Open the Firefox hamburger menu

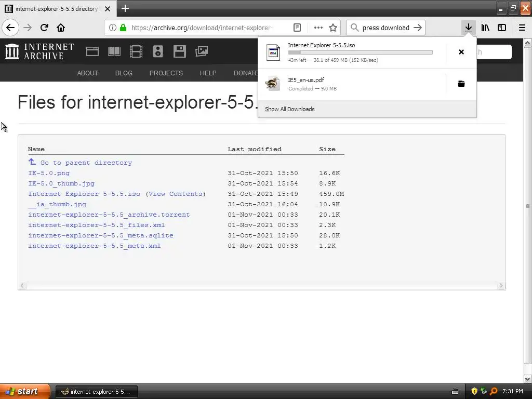point(522,28)
